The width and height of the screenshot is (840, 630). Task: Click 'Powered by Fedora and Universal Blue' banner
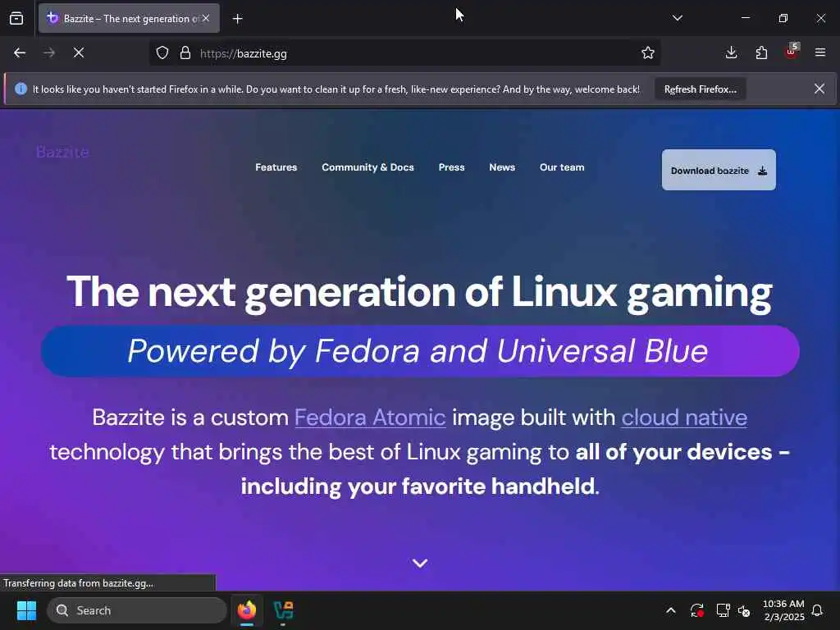tap(420, 351)
